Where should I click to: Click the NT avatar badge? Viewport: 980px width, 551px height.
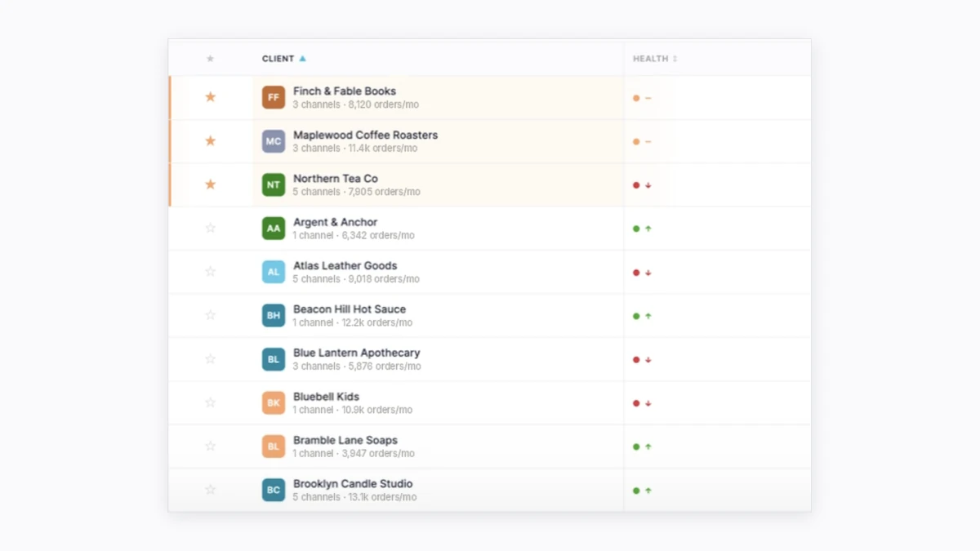coord(274,184)
